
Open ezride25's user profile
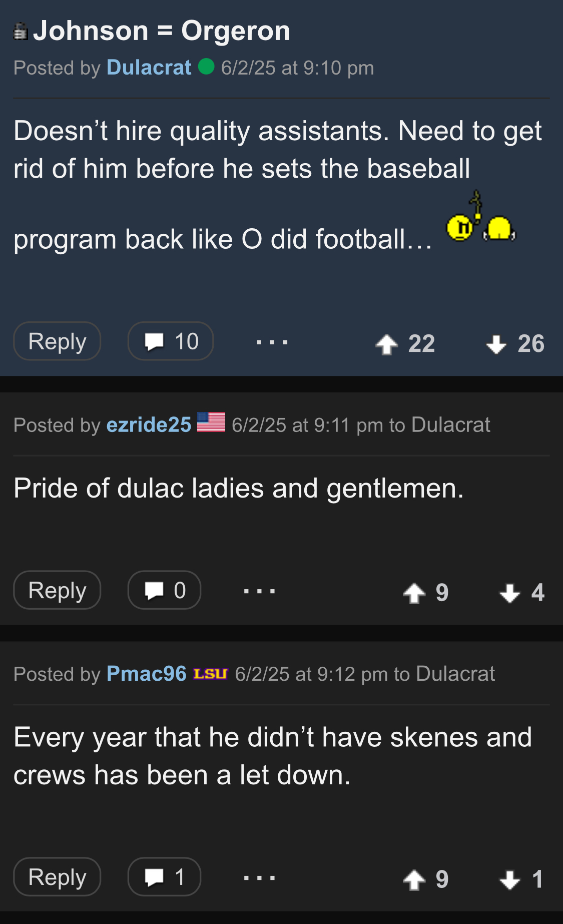pos(149,425)
